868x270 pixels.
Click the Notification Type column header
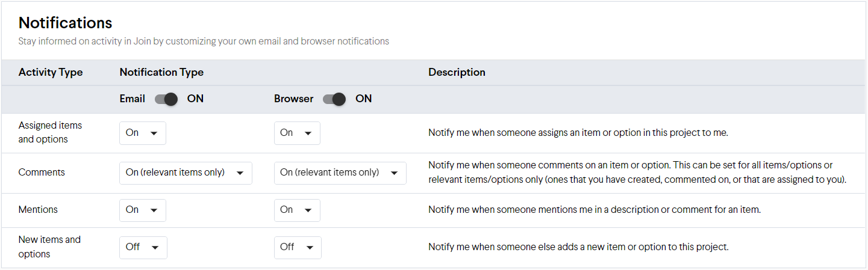161,73
